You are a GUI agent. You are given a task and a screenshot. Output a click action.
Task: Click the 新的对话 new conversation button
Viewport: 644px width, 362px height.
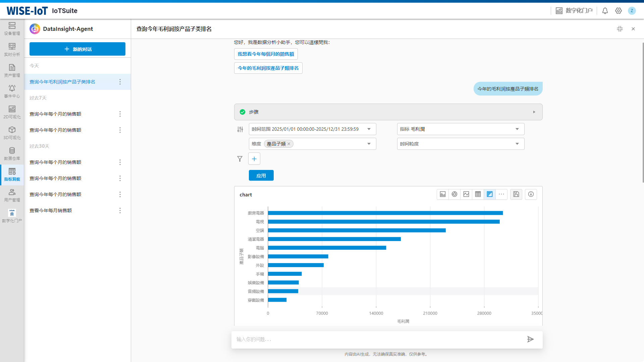77,49
